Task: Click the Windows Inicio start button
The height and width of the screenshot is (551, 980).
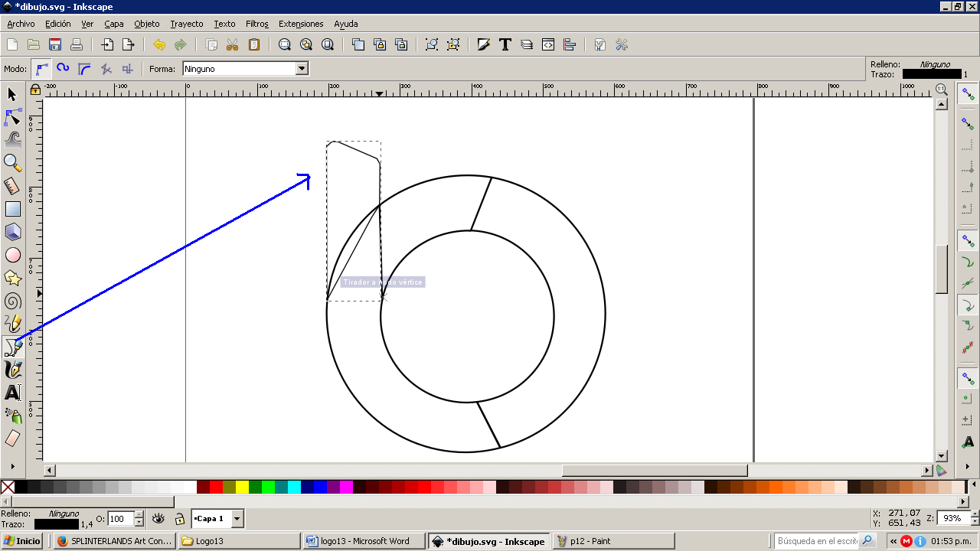Action: tap(22, 541)
